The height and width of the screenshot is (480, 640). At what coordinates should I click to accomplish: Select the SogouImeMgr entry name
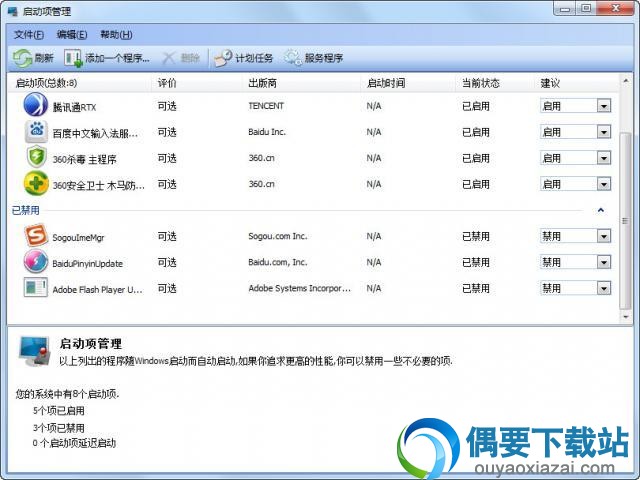pyautogui.click(x=78, y=238)
